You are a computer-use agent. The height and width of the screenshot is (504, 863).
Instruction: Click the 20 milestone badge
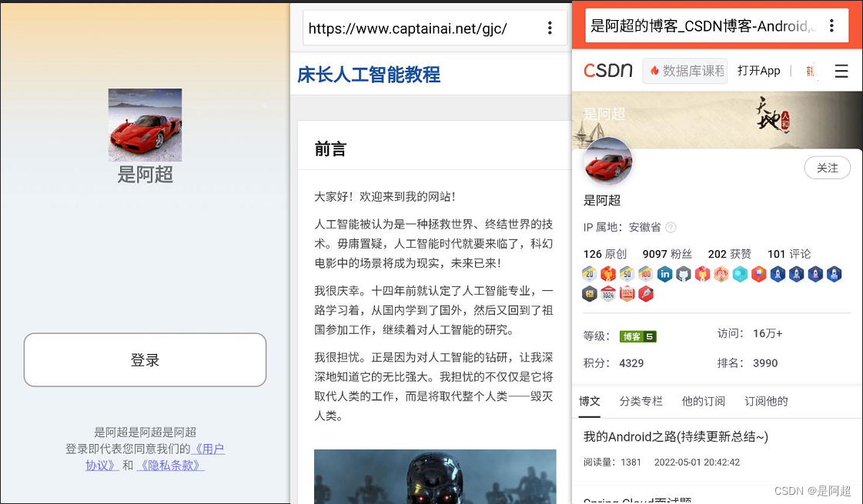click(590, 274)
